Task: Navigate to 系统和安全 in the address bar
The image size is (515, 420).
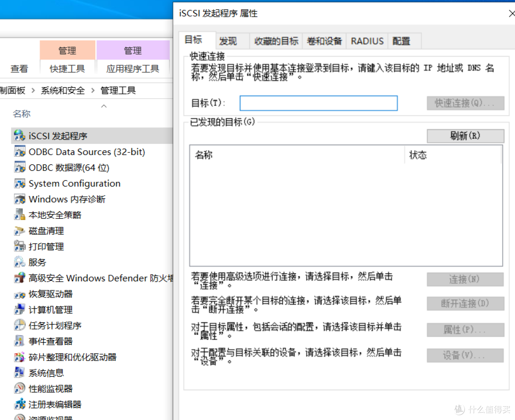Action: 63,90
